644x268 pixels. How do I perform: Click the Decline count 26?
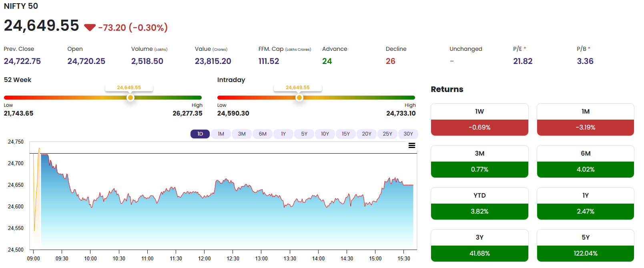coord(391,61)
